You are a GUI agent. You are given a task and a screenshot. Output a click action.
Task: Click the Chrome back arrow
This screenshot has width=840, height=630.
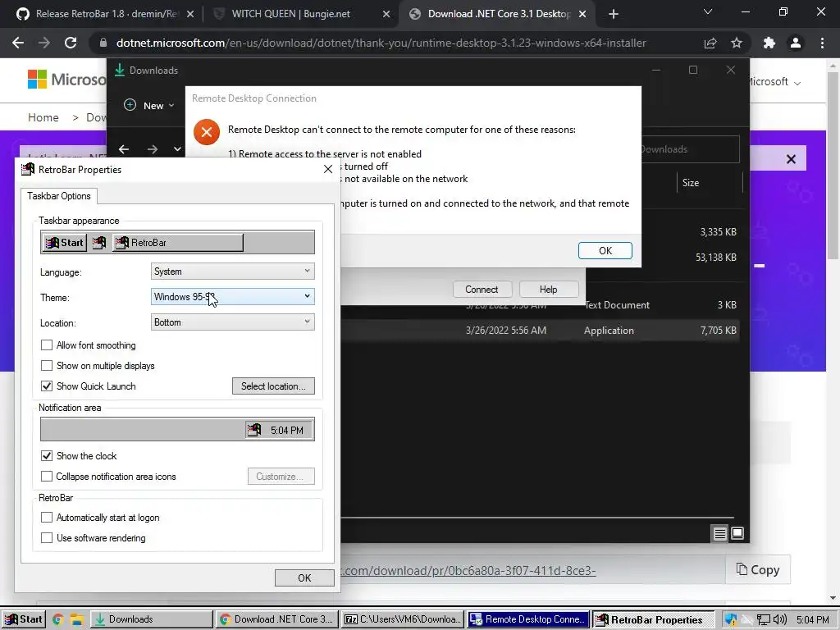point(18,43)
